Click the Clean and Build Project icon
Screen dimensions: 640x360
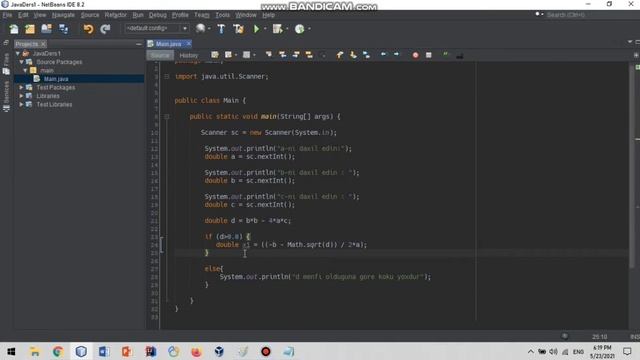(238, 29)
